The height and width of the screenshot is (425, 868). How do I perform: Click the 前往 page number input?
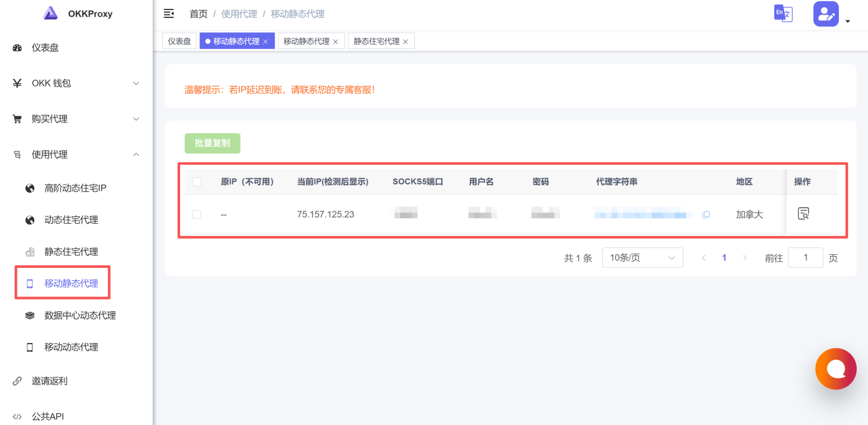[x=805, y=258]
